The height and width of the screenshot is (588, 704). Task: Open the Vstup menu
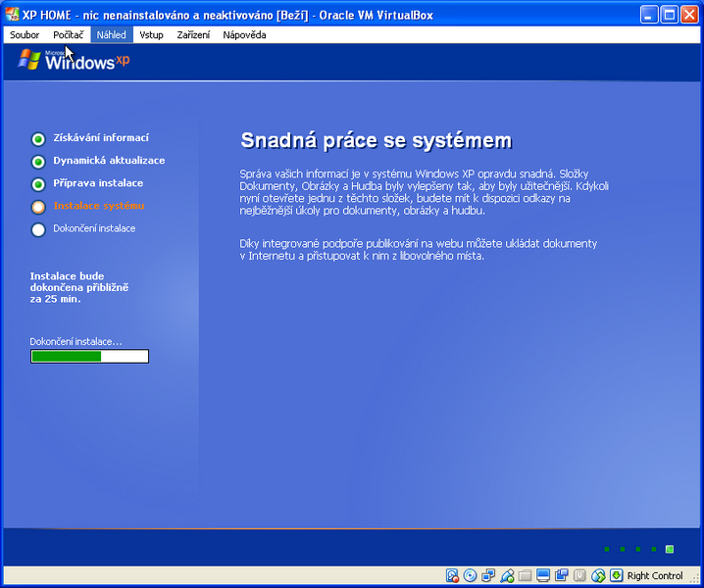151,35
